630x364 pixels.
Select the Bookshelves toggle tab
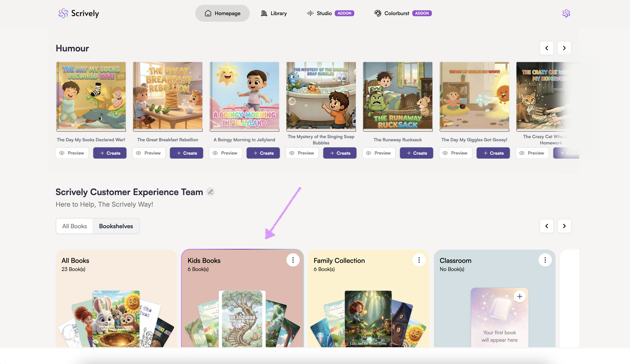click(x=116, y=226)
